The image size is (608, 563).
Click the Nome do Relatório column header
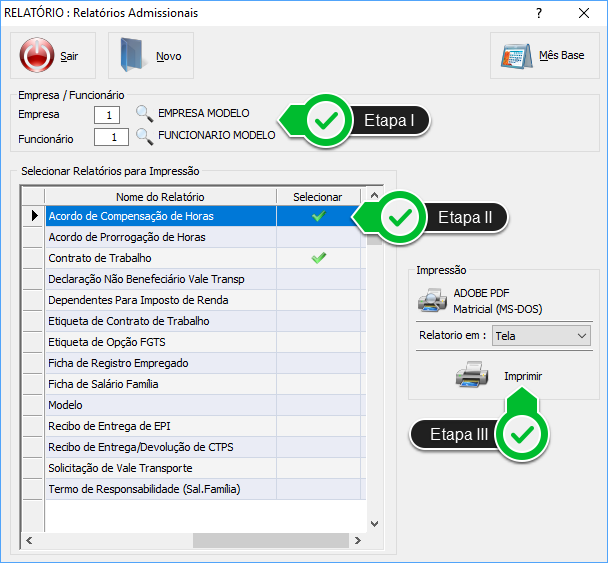160,197
